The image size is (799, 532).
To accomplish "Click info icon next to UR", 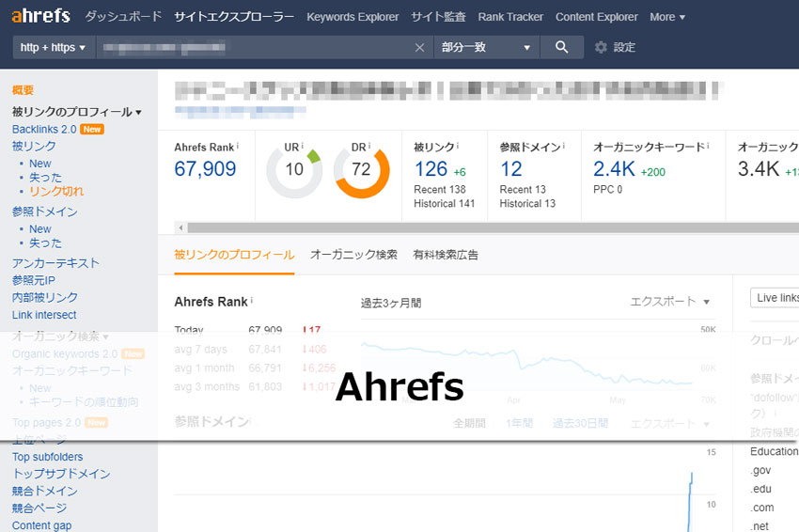I will tap(302, 146).
